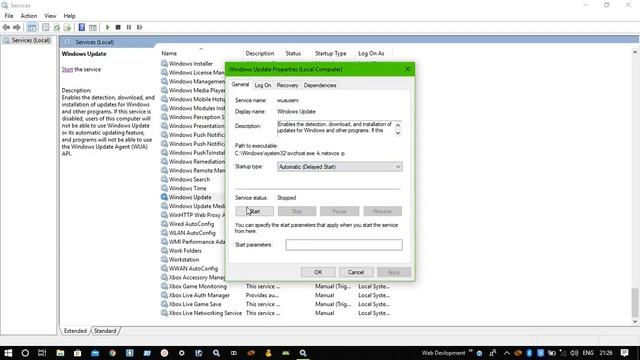Open the Action Center notification icon
Viewport: 640px width, 360px height.
624,353
